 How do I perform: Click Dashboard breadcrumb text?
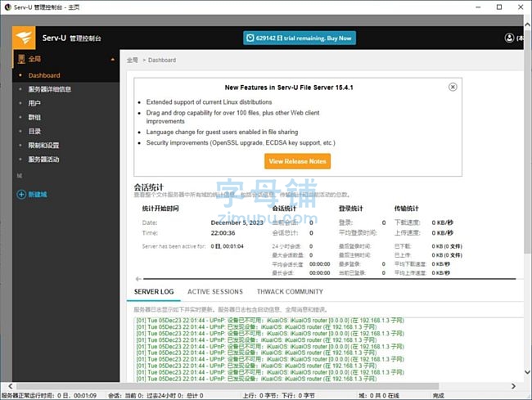[x=162, y=60]
